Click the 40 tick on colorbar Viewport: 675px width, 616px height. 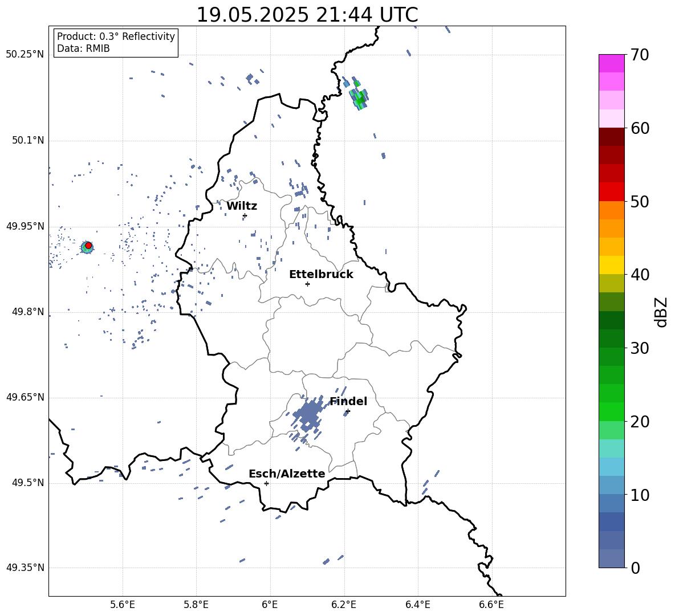[x=640, y=275]
